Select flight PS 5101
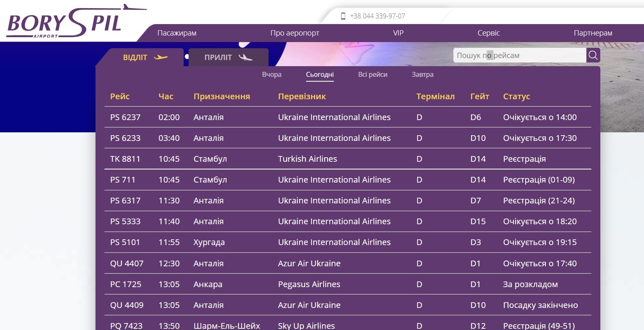The height and width of the screenshot is (330, 644). [125, 242]
